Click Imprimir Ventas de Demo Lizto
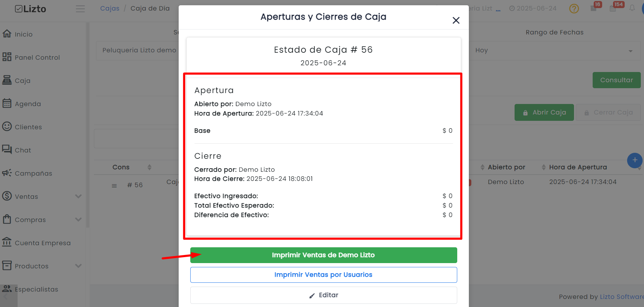This screenshot has height=307, width=644. coord(324,255)
